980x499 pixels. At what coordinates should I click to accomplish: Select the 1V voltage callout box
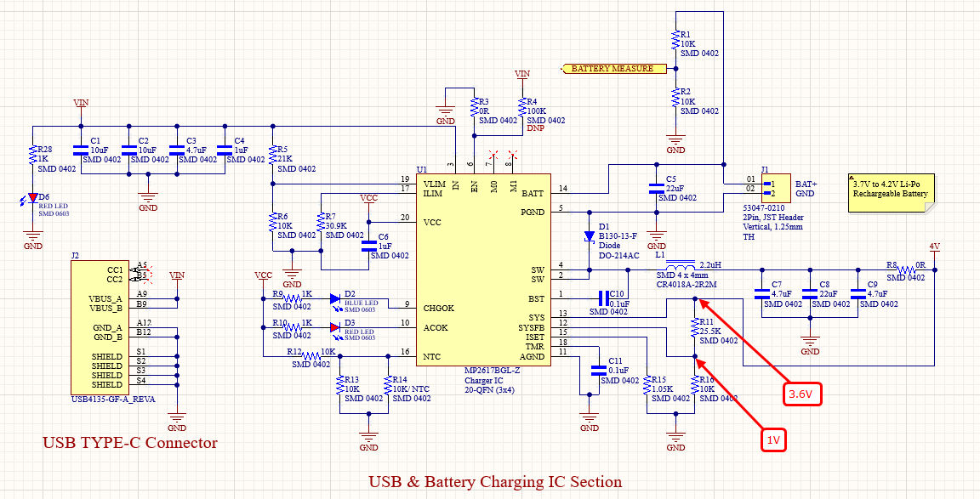[773, 439]
